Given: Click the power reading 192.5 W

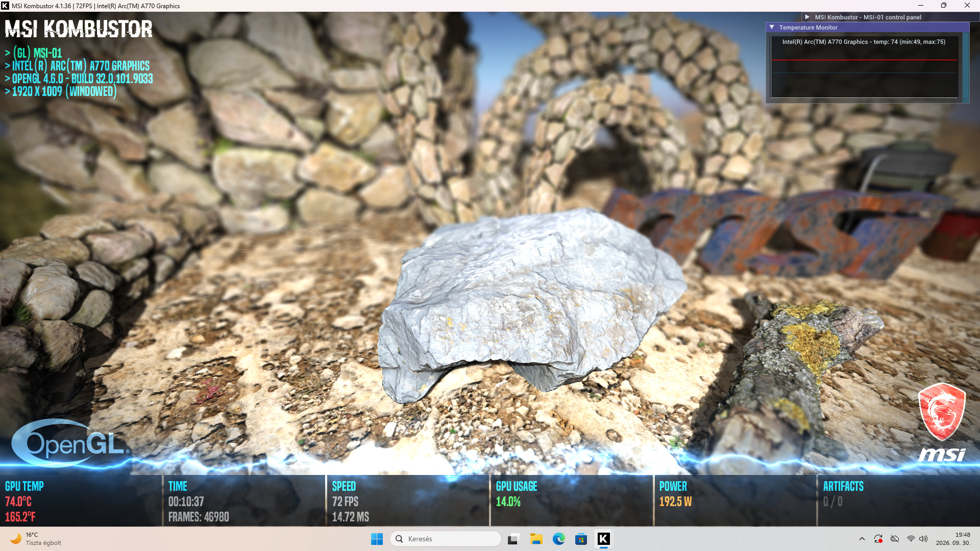Looking at the screenshot, I should coord(675,502).
